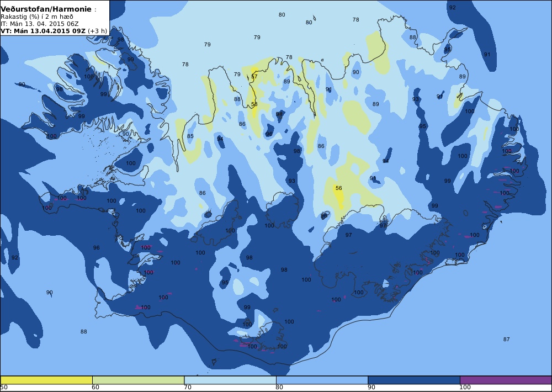This screenshot has height=392, width=552.
Task: Select the dark blue 90–100 legend band
Action: point(414,380)
